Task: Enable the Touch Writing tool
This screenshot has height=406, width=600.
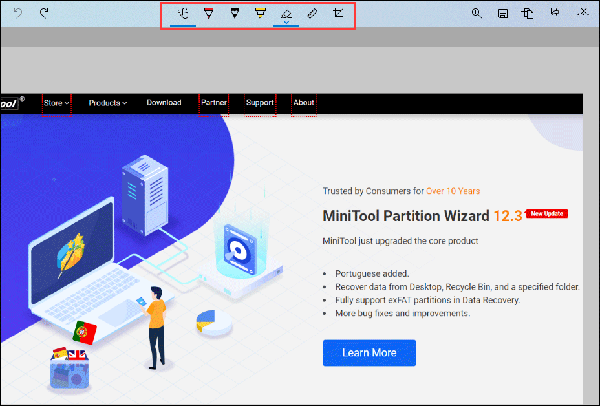Action: [182, 14]
